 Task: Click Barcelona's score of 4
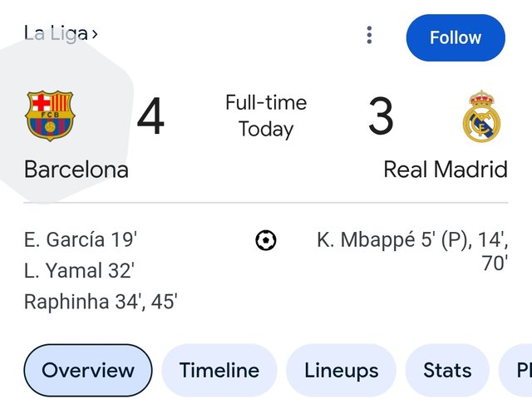[150, 116]
